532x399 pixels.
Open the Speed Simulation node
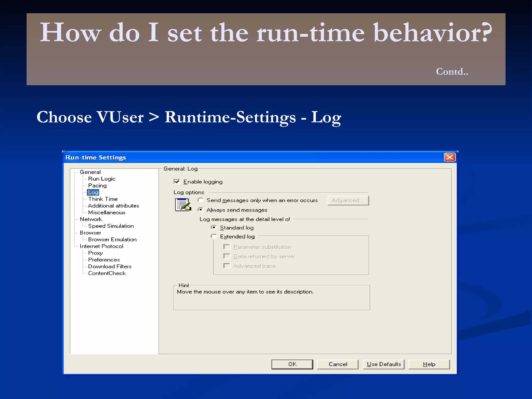click(111, 226)
